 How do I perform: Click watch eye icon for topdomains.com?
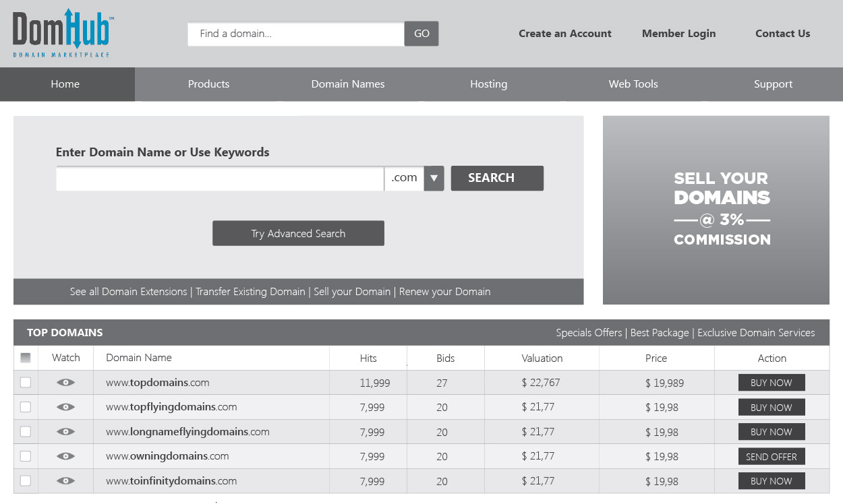65,383
